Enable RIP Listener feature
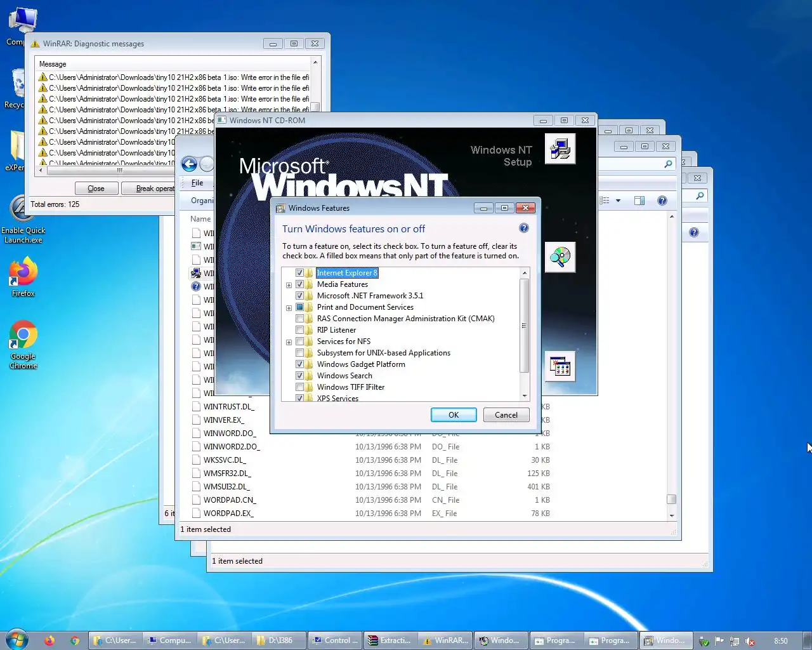The width and height of the screenshot is (812, 650). point(299,330)
